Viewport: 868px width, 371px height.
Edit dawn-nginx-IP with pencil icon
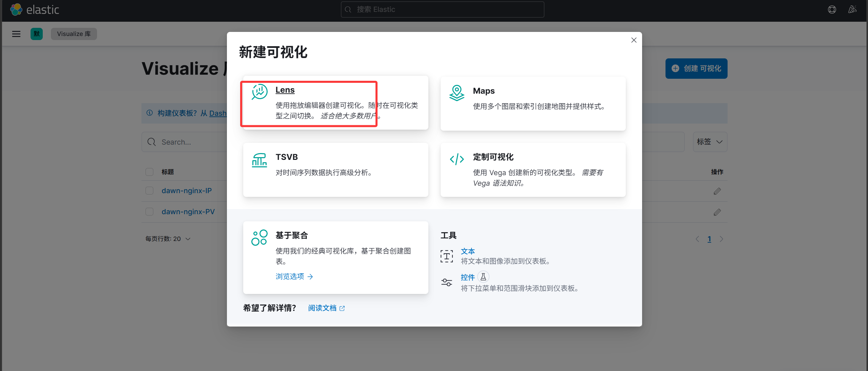pyautogui.click(x=717, y=191)
